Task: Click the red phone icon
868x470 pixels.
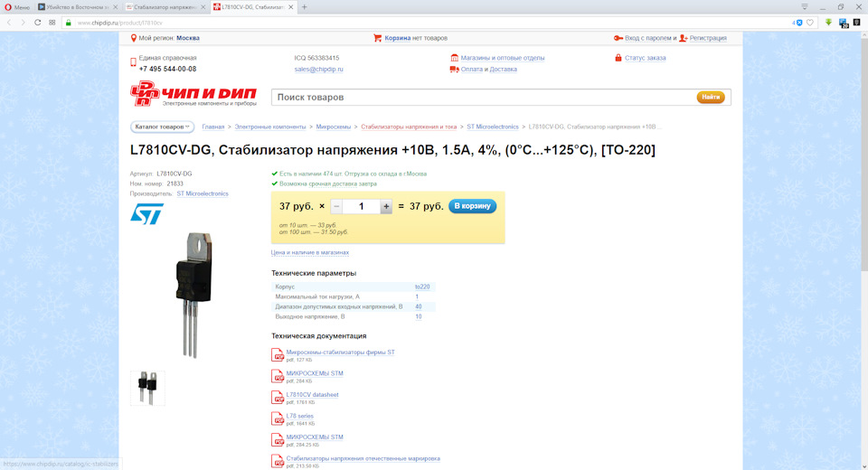Action: [133, 62]
